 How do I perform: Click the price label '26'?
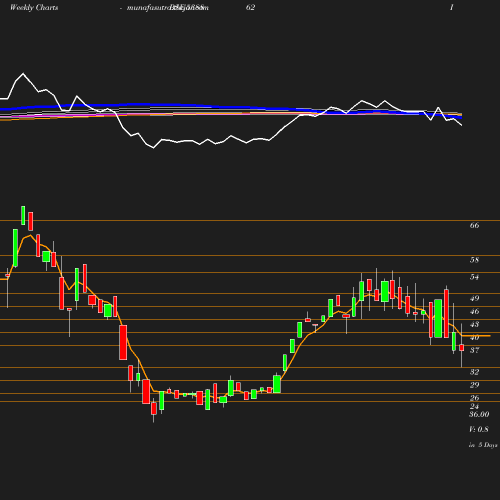474,398
